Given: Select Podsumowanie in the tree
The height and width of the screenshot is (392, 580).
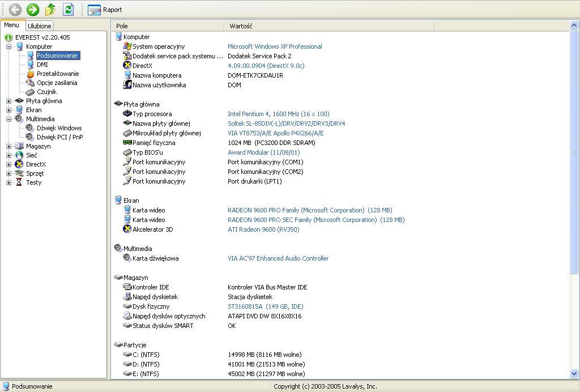Looking at the screenshot, I should point(57,56).
